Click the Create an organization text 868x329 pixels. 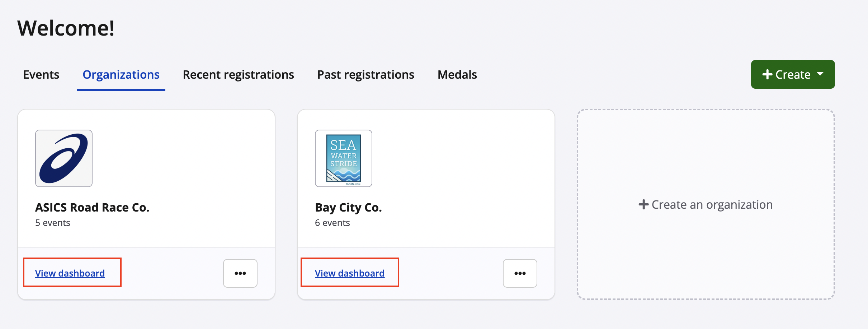(712, 204)
